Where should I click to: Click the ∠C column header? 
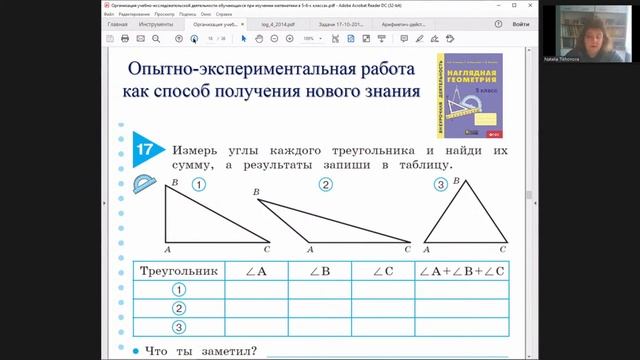coord(383,271)
